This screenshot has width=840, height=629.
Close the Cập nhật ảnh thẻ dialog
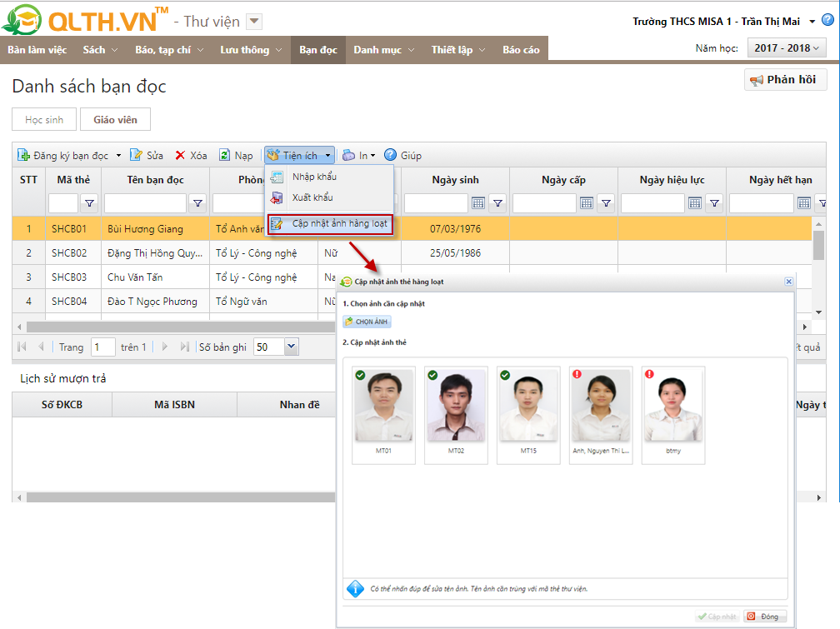pyautogui.click(x=788, y=282)
